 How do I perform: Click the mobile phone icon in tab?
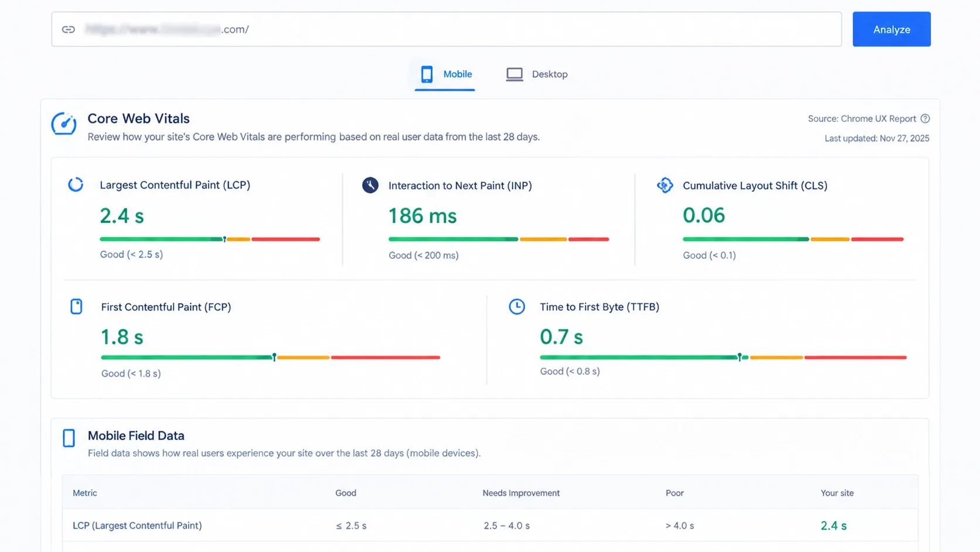(x=427, y=74)
